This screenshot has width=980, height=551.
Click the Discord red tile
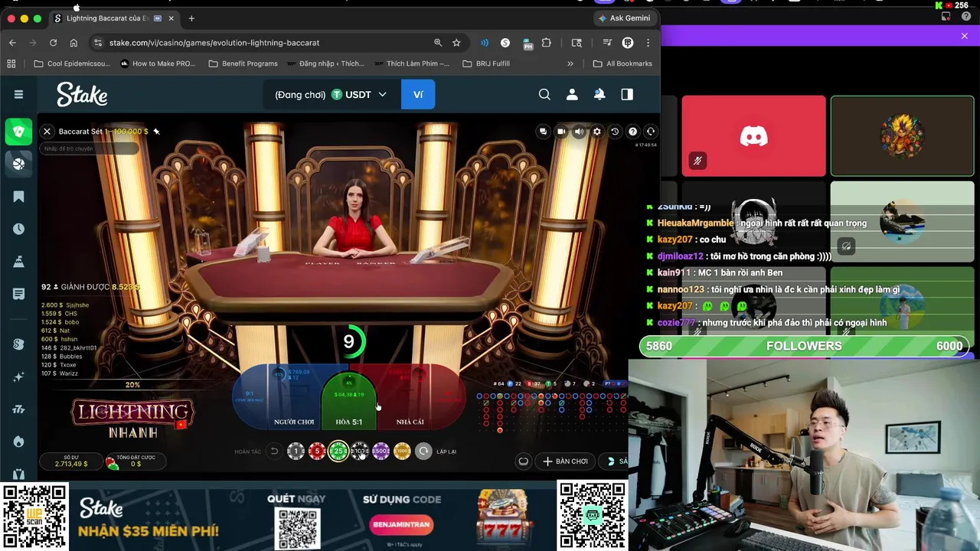[753, 136]
